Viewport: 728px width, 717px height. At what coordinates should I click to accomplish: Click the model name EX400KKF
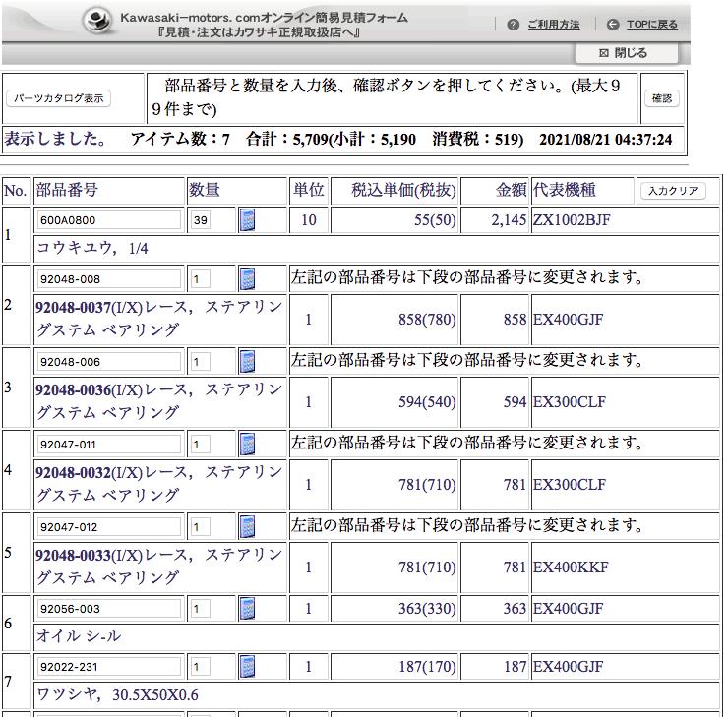571,567
